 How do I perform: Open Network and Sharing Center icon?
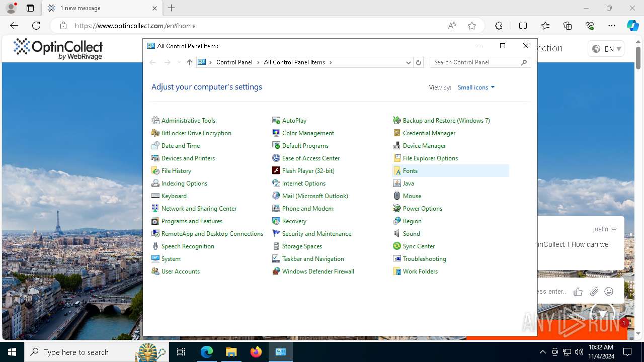coord(155,209)
